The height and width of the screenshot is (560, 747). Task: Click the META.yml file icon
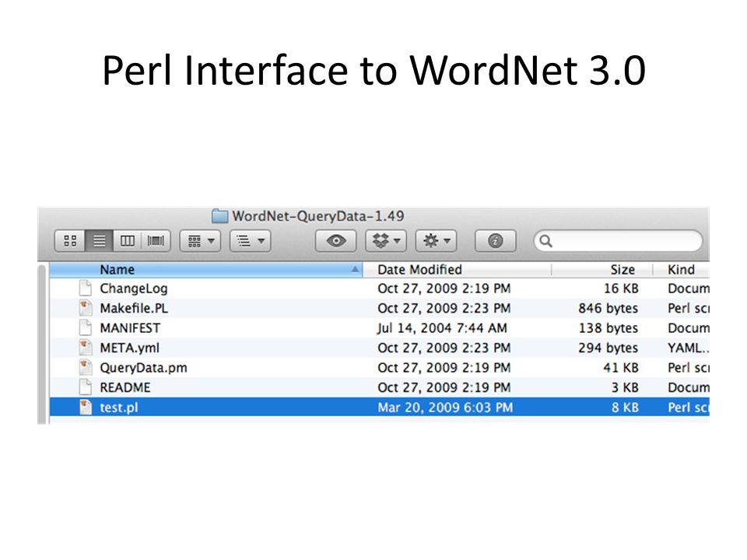click(86, 348)
